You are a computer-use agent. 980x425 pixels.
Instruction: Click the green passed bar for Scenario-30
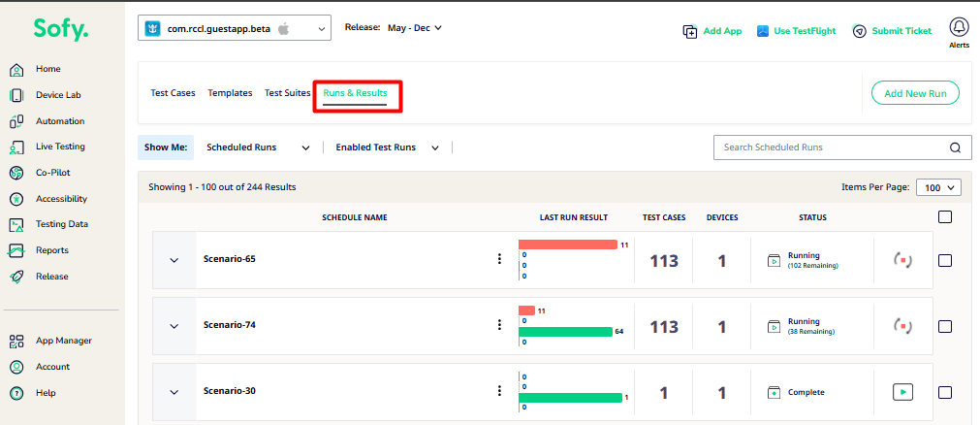point(571,398)
